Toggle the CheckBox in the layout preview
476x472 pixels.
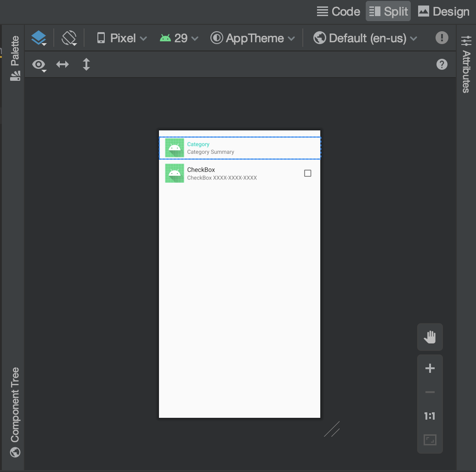point(307,173)
